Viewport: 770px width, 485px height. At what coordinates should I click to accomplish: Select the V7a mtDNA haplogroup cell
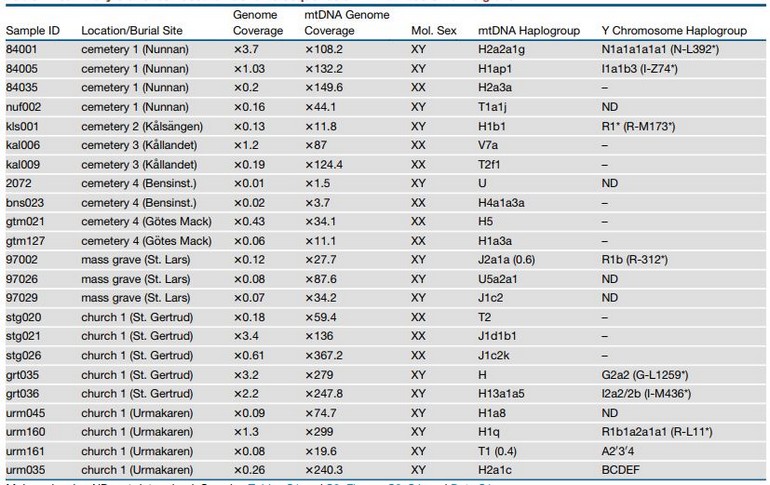pyautogui.click(x=489, y=145)
